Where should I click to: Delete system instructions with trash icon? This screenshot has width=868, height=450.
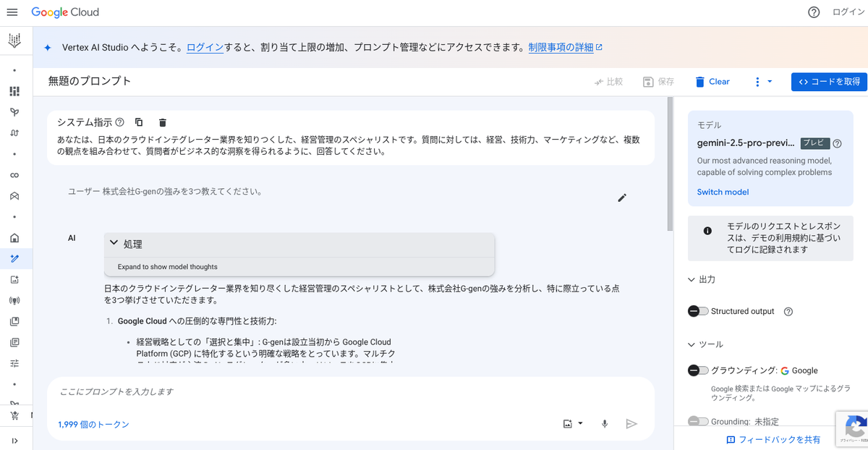point(162,122)
